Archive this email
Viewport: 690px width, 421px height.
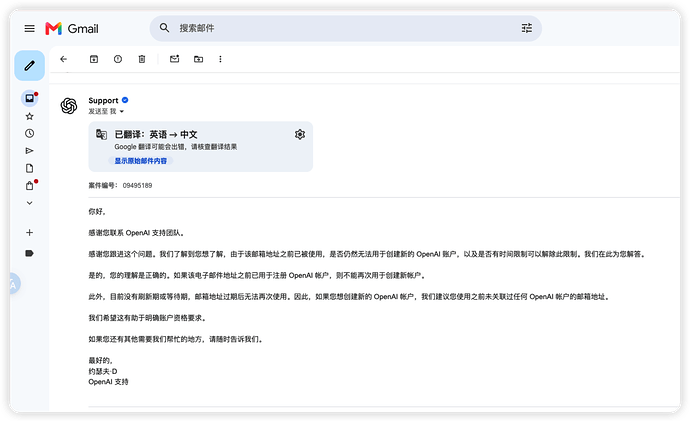pyautogui.click(x=94, y=59)
